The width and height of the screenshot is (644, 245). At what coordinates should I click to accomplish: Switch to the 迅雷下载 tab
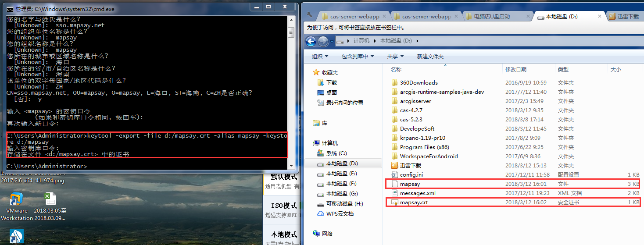625,16
